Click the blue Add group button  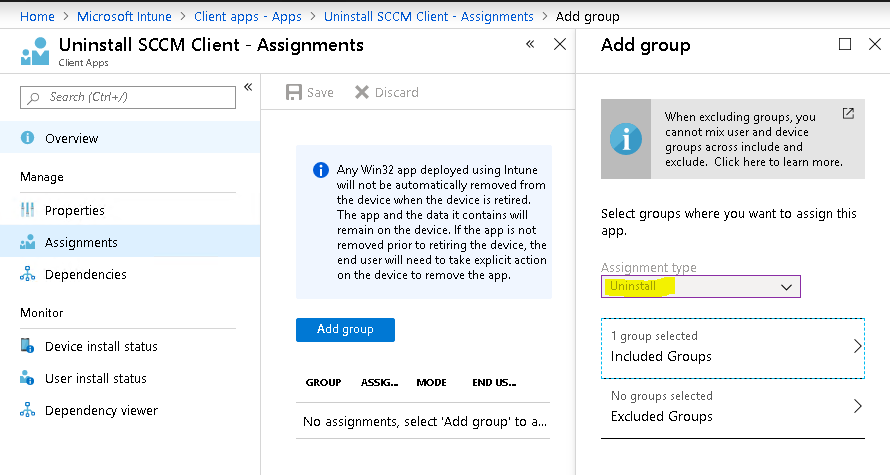[345, 330]
